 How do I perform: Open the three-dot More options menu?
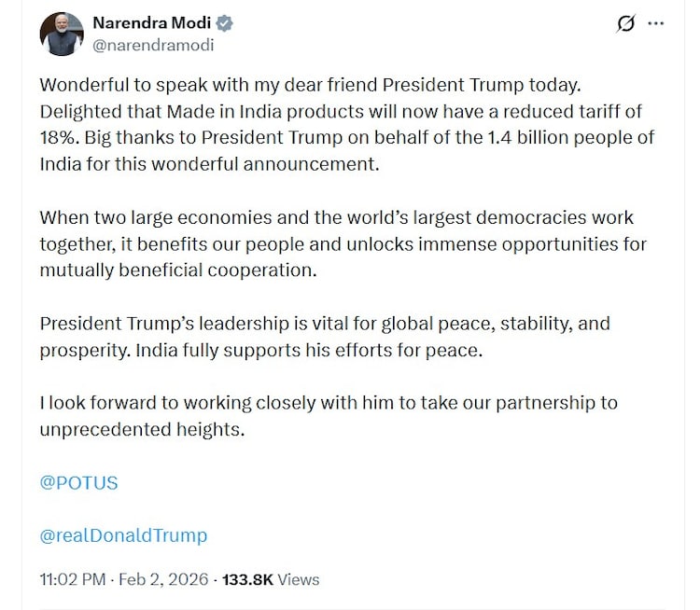coord(657,23)
